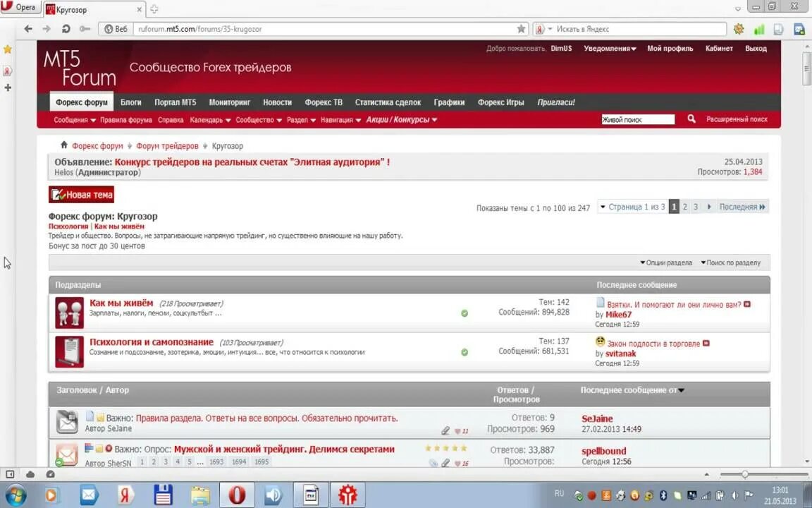Click the magnifier search icon in forum header
812x508 pixels.
(x=691, y=119)
